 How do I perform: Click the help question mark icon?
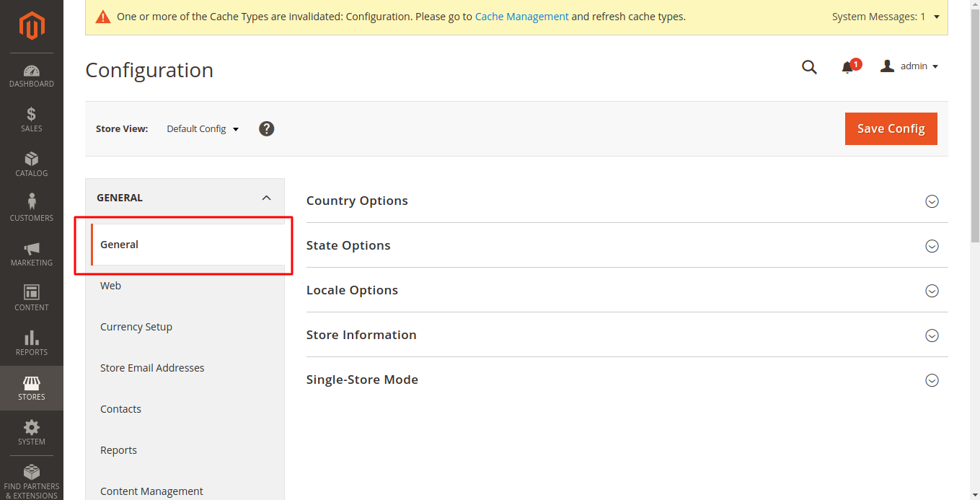267,129
